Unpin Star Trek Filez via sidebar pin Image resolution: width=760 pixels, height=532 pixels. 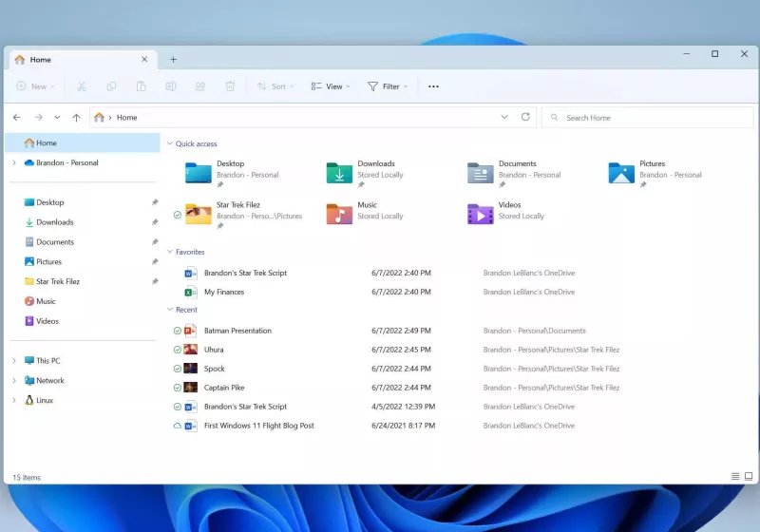tap(155, 281)
